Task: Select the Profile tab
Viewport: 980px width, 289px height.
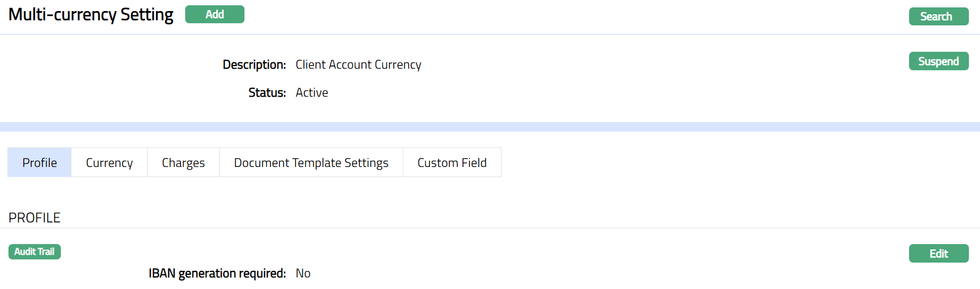Action: [40, 163]
